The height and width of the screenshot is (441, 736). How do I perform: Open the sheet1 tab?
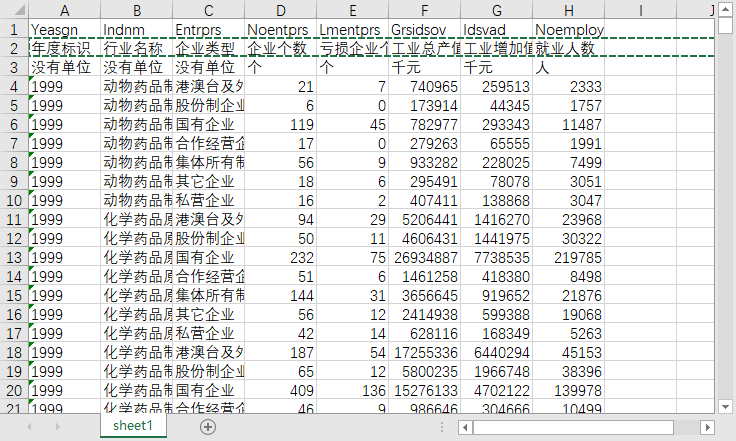pyautogui.click(x=133, y=426)
